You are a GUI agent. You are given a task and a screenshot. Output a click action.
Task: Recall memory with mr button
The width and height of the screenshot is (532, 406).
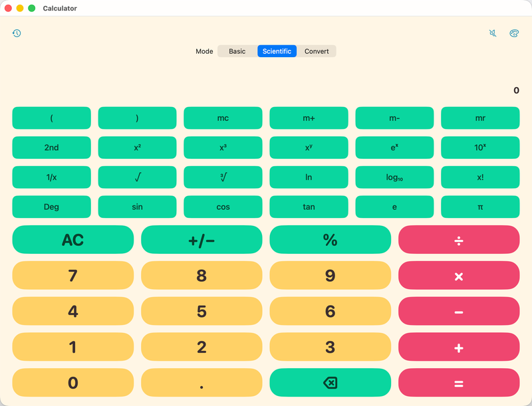point(480,118)
